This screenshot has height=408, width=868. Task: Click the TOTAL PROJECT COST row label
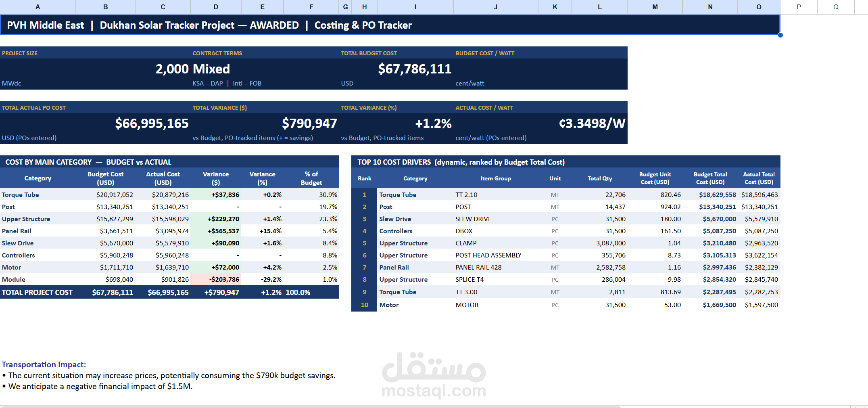click(x=37, y=292)
